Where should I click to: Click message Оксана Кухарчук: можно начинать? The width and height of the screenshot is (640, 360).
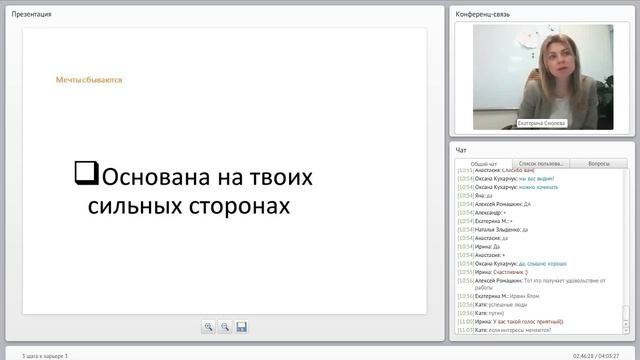point(508,187)
